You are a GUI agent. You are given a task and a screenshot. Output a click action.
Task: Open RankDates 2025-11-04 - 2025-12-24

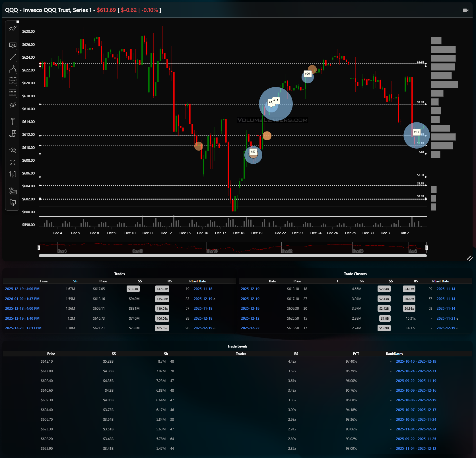coord(416,429)
